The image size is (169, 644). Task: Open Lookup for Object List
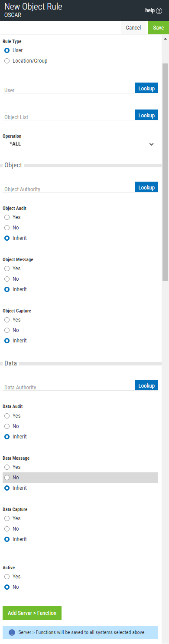tap(146, 115)
